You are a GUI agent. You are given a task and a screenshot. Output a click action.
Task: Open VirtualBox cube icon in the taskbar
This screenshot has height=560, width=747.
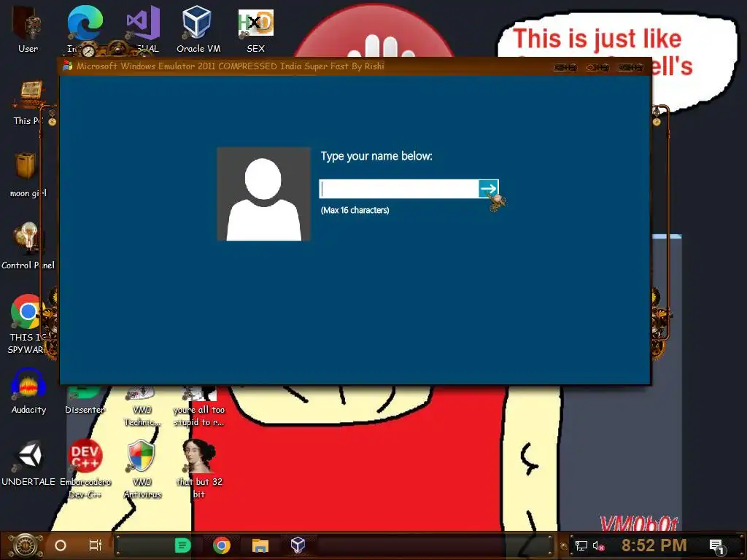[x=298, y=545]
